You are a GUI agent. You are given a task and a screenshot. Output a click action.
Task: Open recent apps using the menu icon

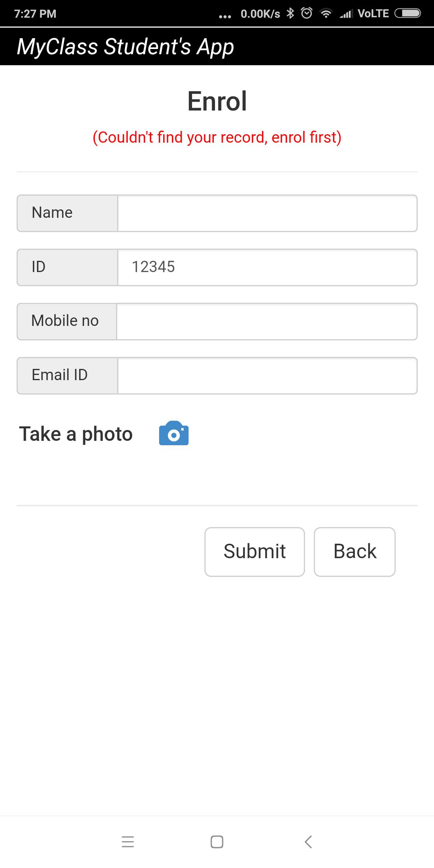128,841
